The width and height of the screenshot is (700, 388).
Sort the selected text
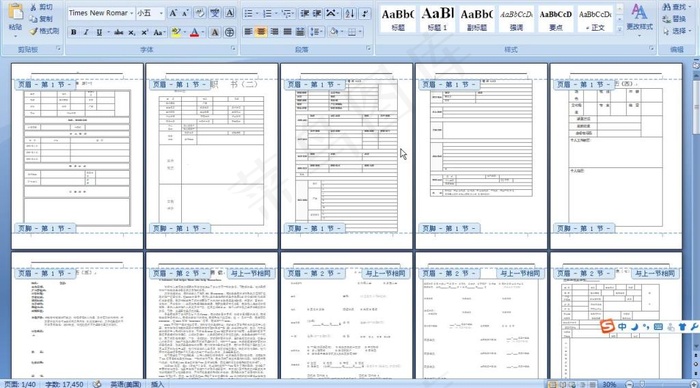click(350, 13)
